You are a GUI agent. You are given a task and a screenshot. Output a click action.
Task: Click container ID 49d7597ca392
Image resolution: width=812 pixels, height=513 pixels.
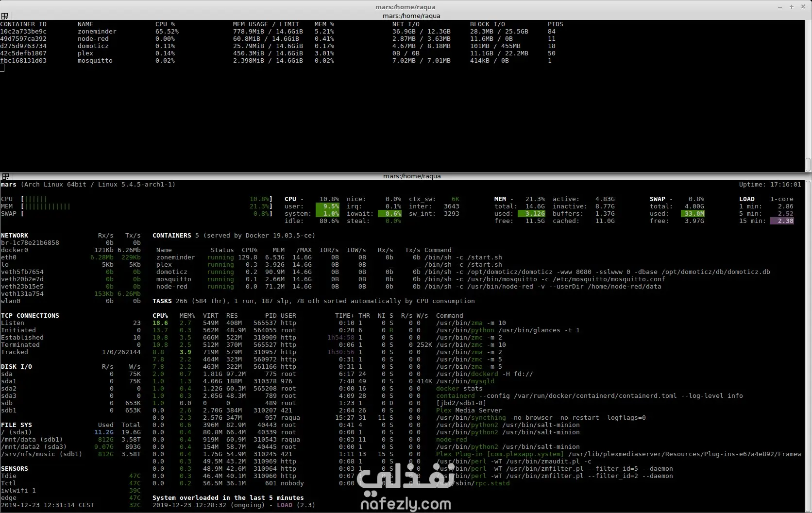(23, 39)
